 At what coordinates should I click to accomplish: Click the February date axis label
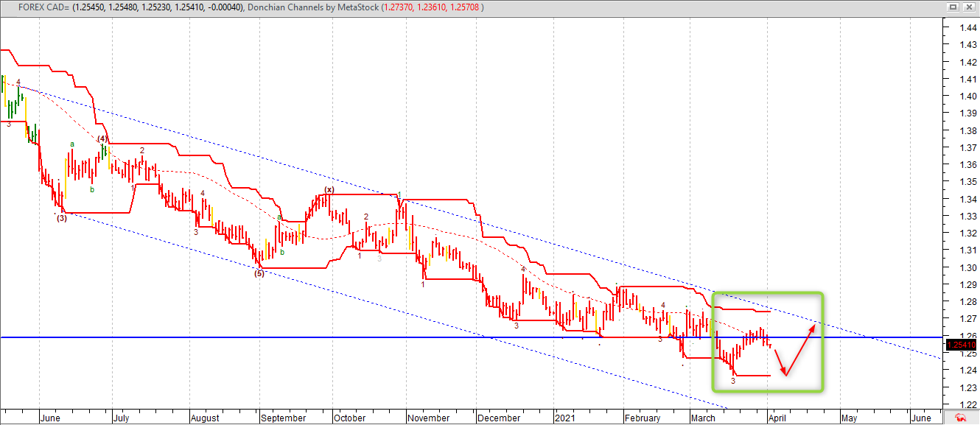(x=642, y=418)
